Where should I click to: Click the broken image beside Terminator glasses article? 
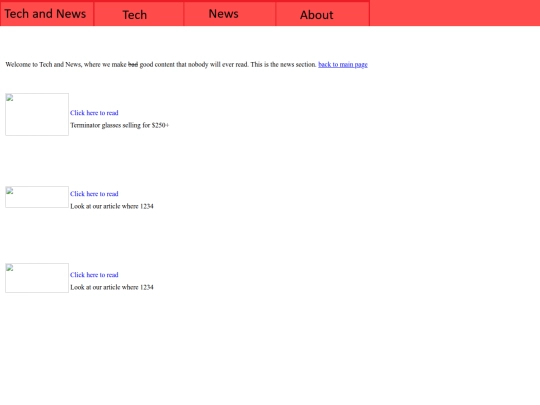pos(37,114)
